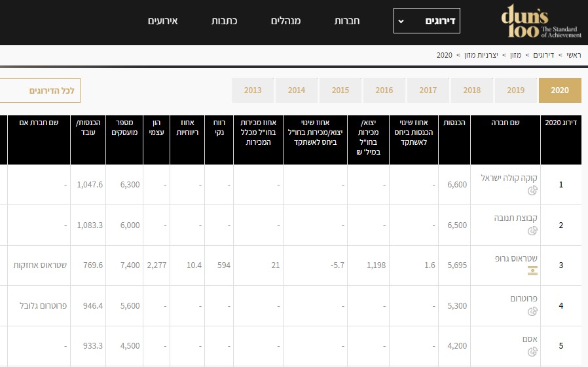Open the מנהלים menu item
The width and height of the screenshot is (588, 367).
[x=285, y=21]
